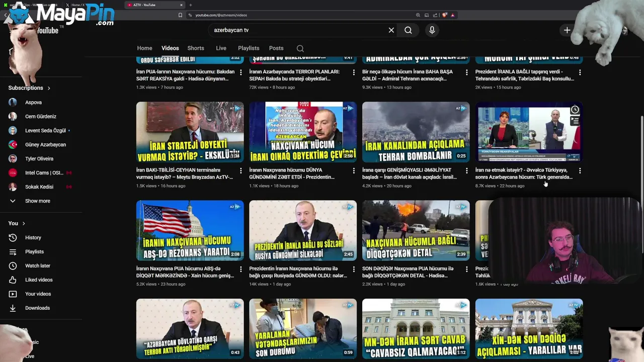Viewport: 644px width, 362px height.
Task: Bookmark the page via the address bar bookmark icon
Action: pos(180,15)
